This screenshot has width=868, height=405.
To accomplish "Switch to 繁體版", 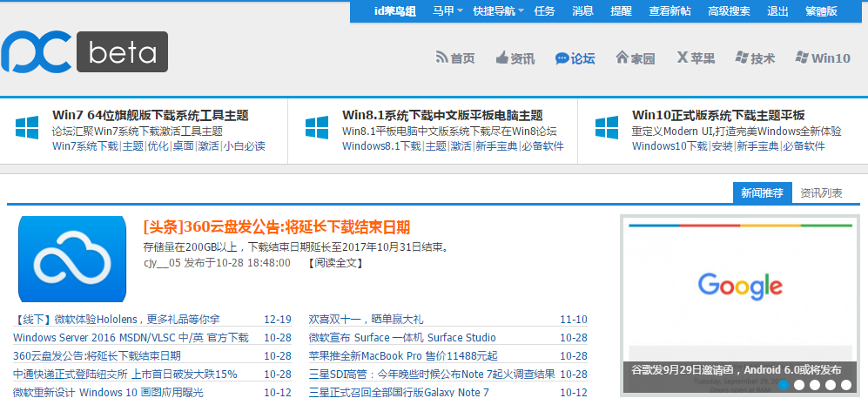I will (822, 11).
